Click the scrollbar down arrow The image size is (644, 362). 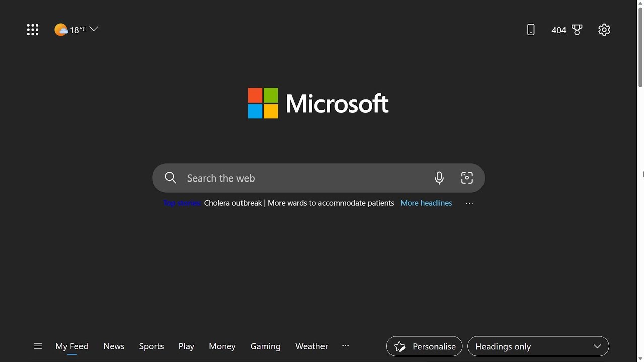click(640, 358)
